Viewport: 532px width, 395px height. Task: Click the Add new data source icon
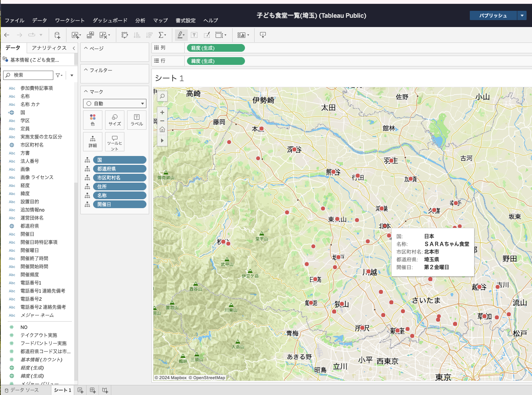pos(57,35)
